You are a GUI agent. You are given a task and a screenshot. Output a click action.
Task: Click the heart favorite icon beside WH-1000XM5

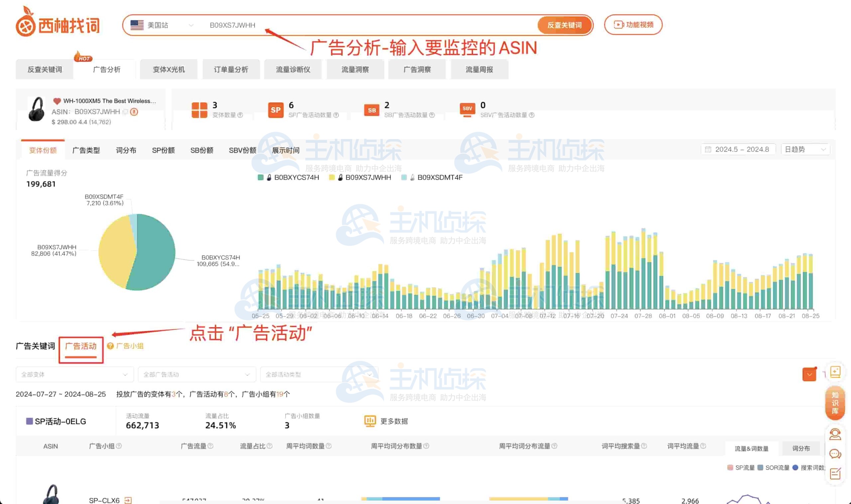tap(57, 101)
